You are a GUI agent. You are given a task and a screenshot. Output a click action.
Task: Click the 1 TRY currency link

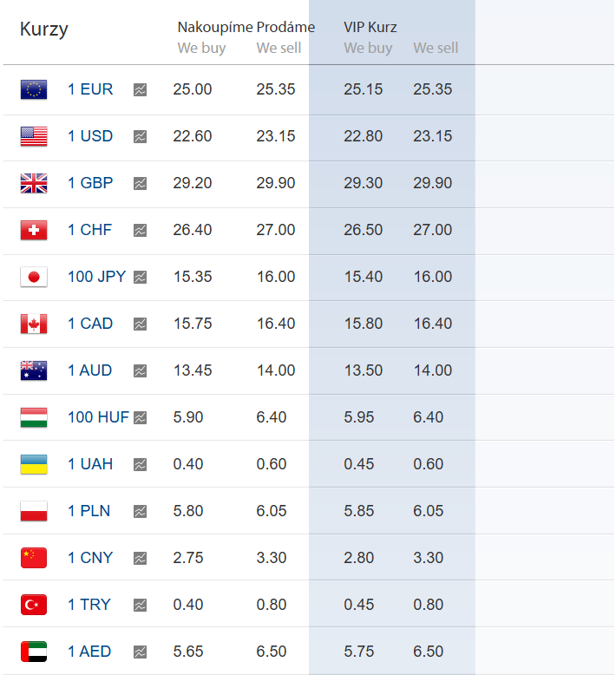89,605
